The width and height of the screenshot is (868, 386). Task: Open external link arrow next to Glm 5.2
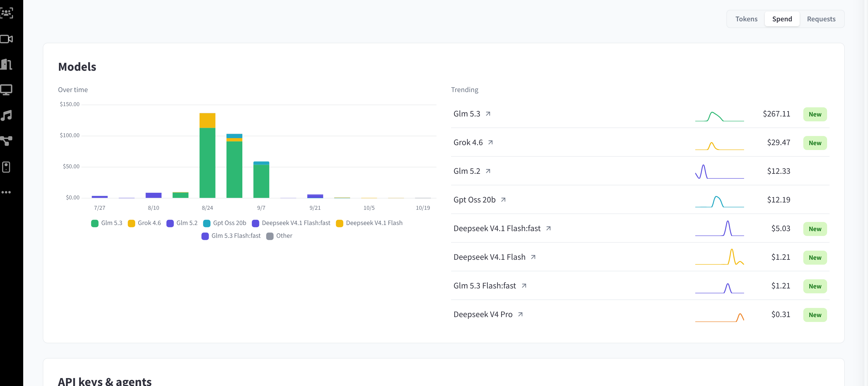tap(488, 171)
